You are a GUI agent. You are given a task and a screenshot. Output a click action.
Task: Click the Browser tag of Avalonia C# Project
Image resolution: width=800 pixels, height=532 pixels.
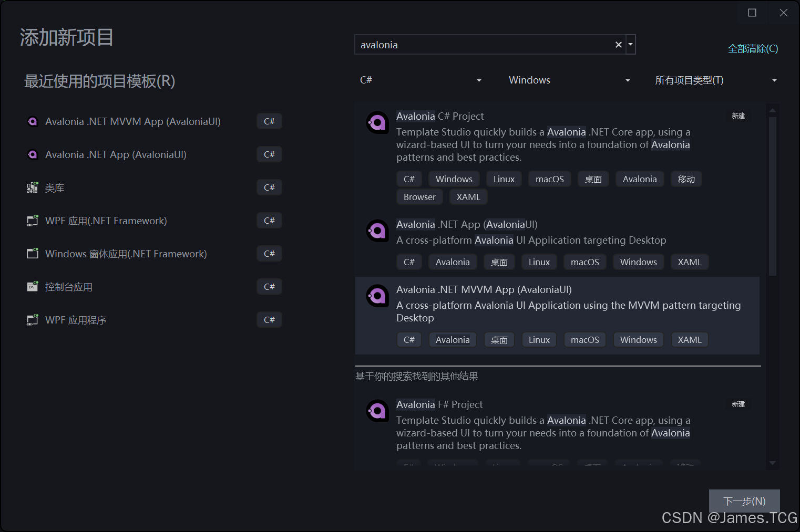point(419,197)
